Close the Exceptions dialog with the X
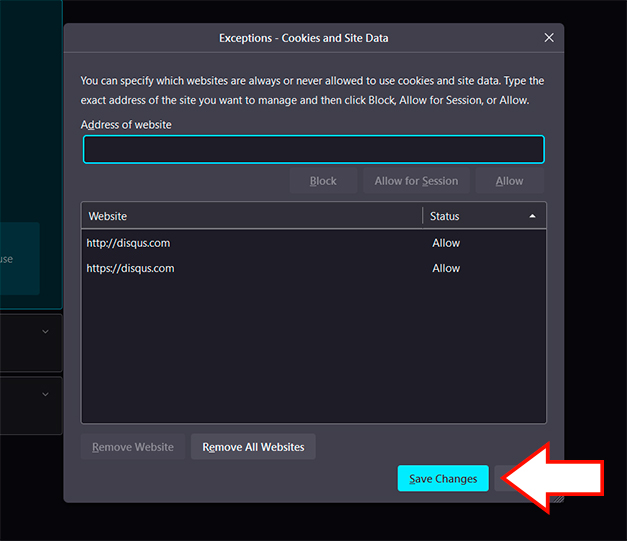This screenshot has width=627, height=541. point(548,38)
